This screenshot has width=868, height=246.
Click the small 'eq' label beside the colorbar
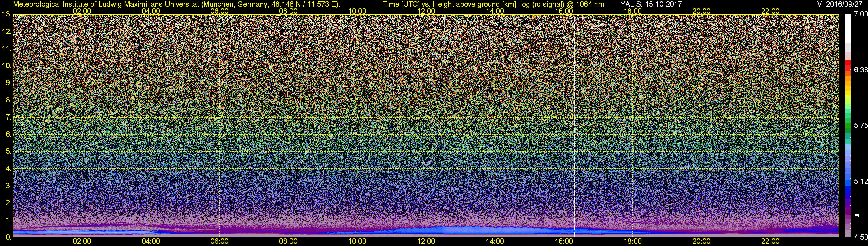tap(857, 215)
